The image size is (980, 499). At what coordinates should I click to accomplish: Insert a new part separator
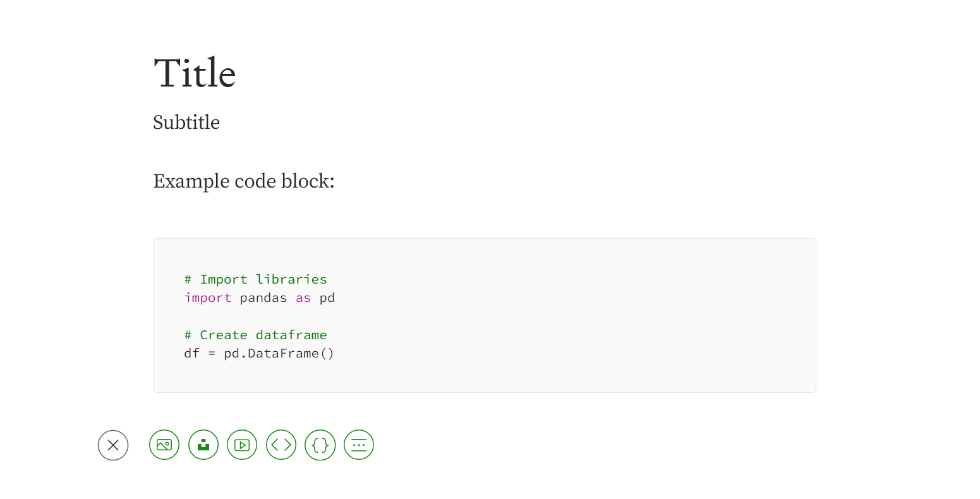pos(359,445)
